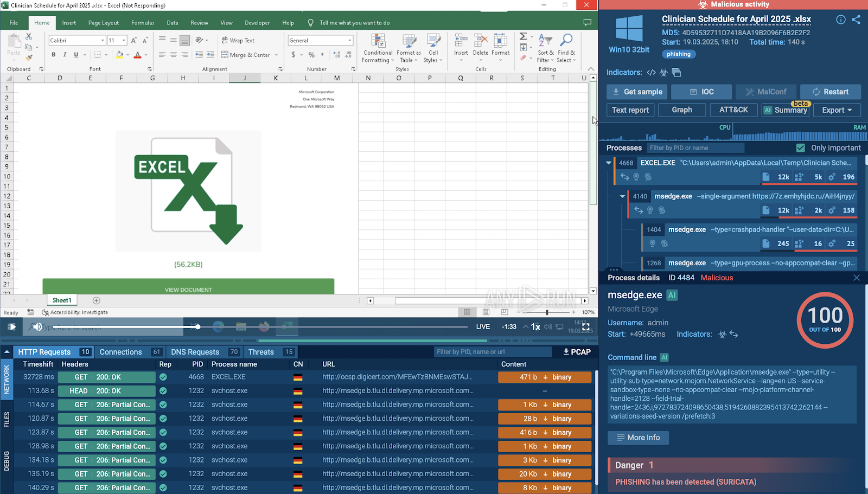Click the Delete cells icon
Screen dimensions: 868x494
click(481, 40)
